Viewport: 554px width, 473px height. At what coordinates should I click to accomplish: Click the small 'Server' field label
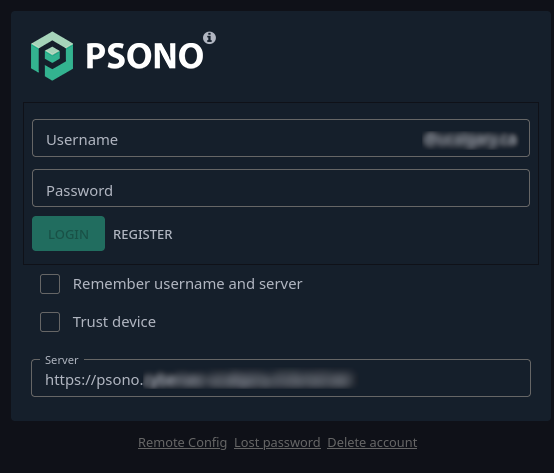[61, 360]
